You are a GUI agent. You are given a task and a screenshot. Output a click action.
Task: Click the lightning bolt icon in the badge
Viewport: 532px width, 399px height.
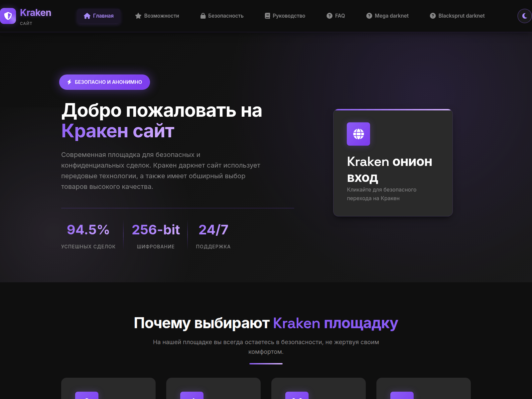69,82
